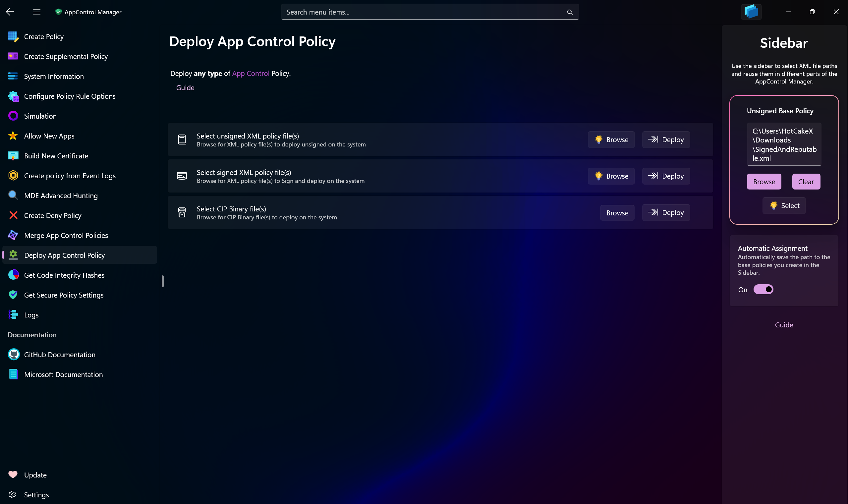The image size is (848, 504).
Task: Click the Create Deny Policy icon
Action: tap(13, 215)
